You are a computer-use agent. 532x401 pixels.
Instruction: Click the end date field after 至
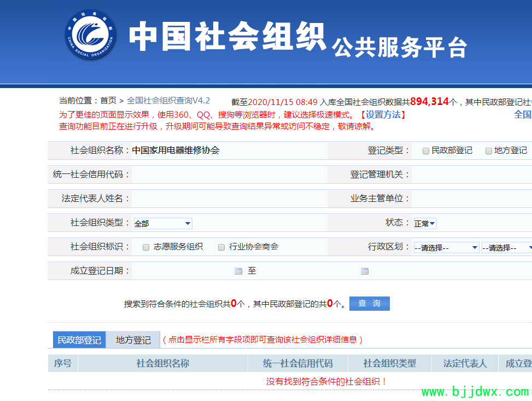pyautogui.click(x=309, y=271)
